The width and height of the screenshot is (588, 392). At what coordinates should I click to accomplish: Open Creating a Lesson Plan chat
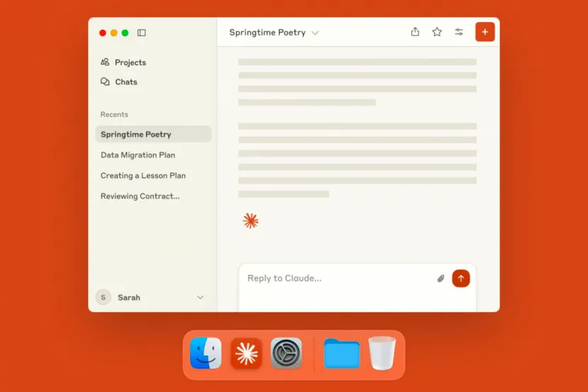143,175
